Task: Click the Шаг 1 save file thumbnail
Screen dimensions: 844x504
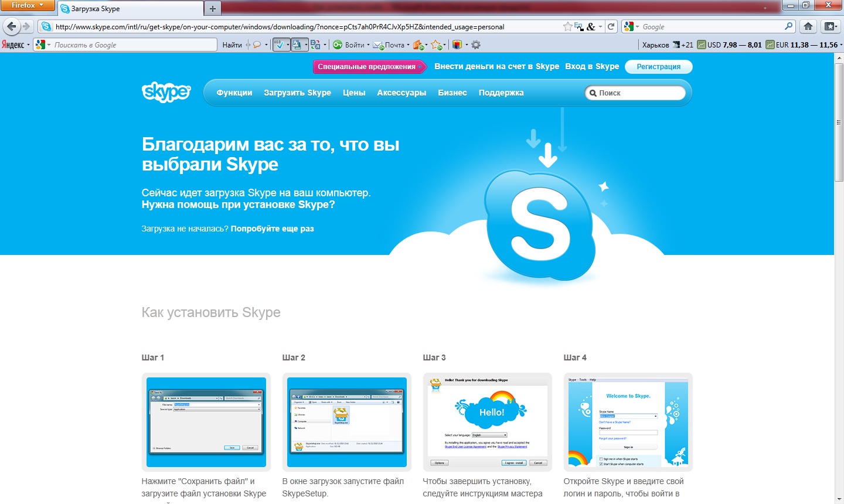Action: 206,422
